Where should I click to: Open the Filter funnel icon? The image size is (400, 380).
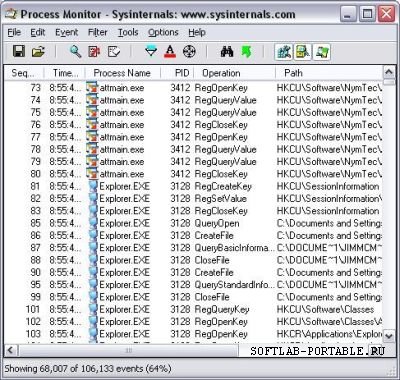coord(151,52)
